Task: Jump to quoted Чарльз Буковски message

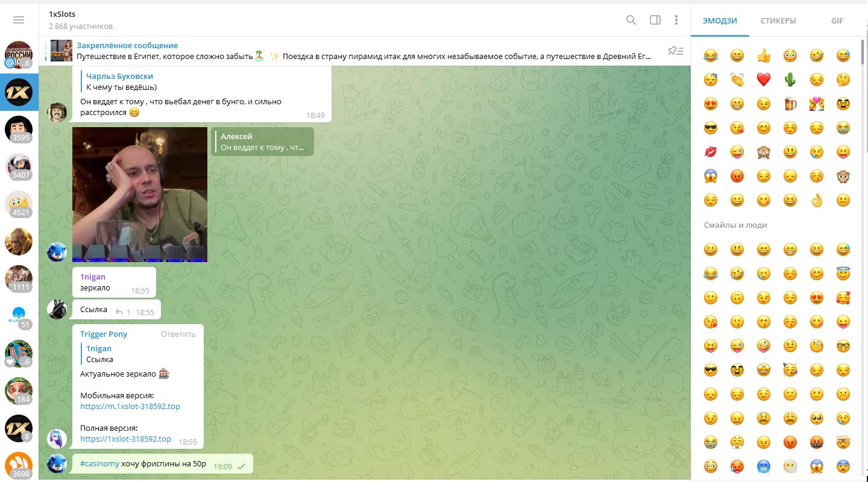Action: pyautogui.click(x=203, y=82)
